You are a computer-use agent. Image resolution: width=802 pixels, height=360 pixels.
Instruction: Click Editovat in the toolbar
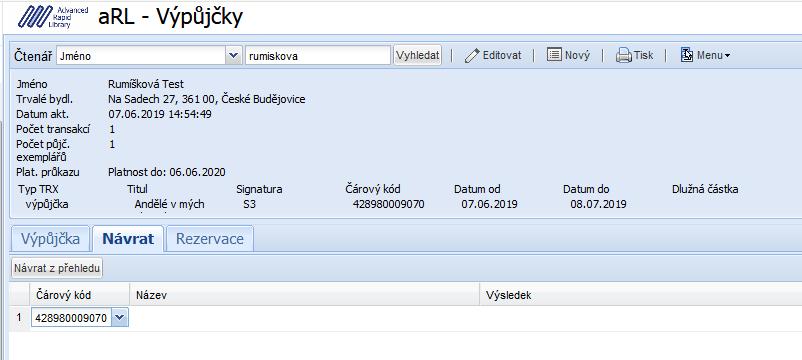493,55
